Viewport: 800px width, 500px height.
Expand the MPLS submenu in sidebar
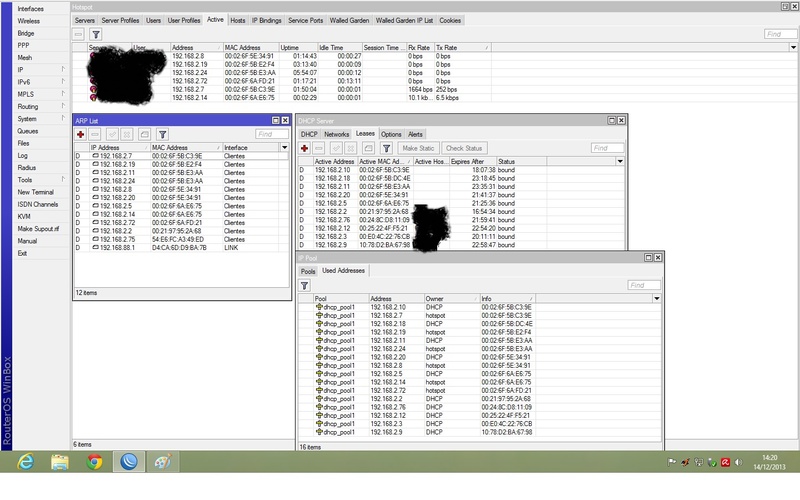click(63, 94)
